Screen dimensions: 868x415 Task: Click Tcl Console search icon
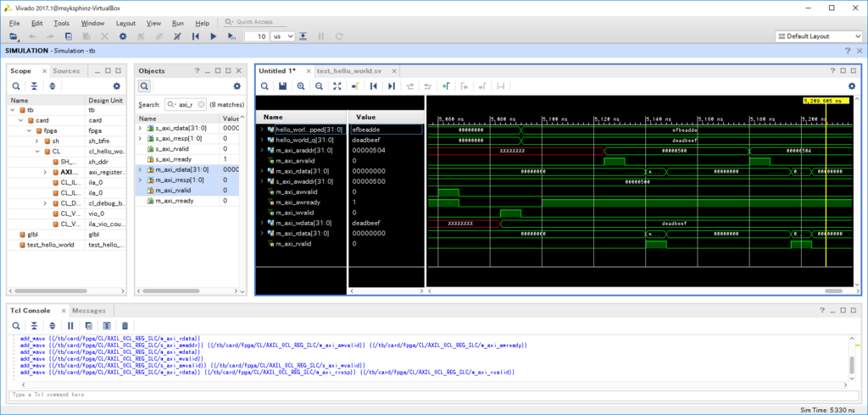click(16, 326)
